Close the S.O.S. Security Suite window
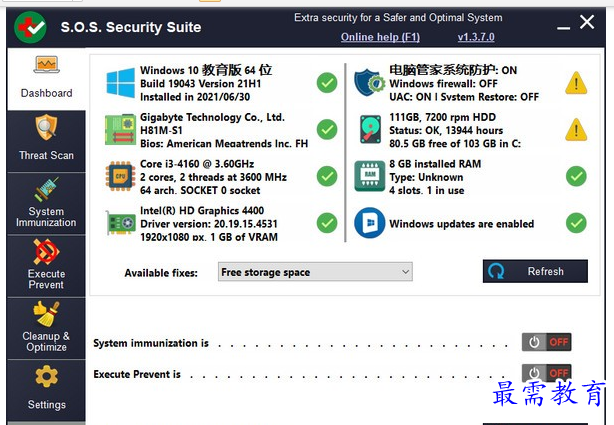 [587, 22]
